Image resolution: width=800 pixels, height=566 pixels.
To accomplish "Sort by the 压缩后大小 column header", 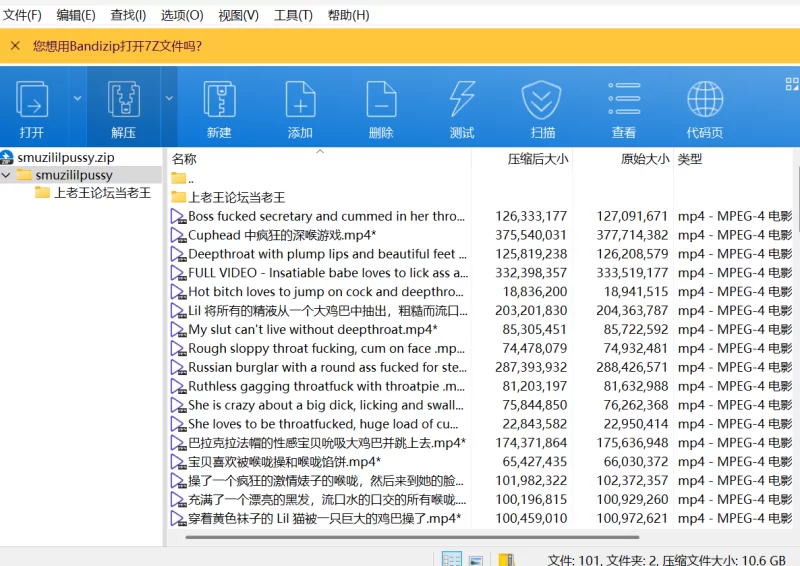I will 537,159.
